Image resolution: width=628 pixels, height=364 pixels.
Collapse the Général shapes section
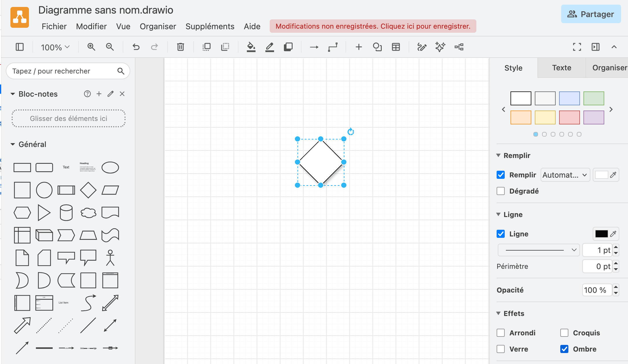pyautogui.click(x=13, y=144)
